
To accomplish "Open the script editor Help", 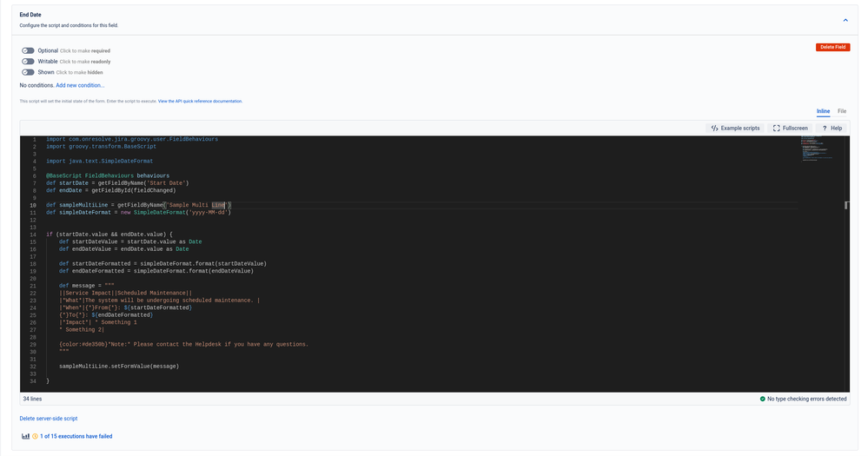I will 832,128.
